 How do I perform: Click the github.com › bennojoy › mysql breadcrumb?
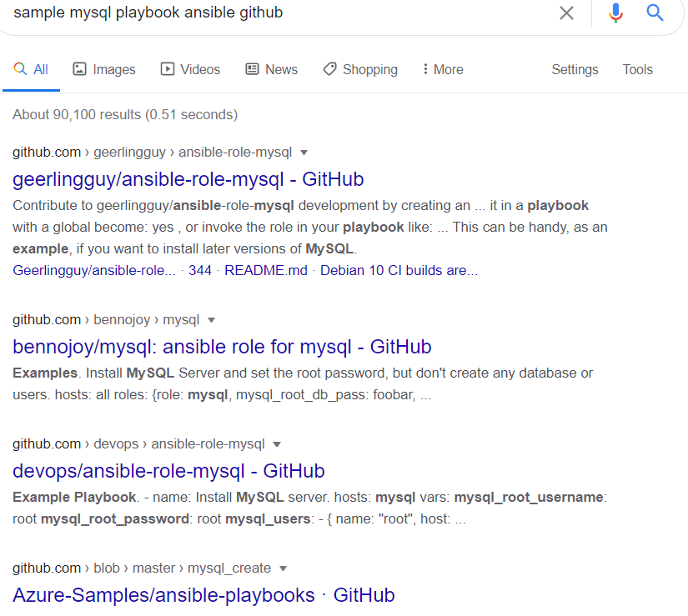[106, 319]
